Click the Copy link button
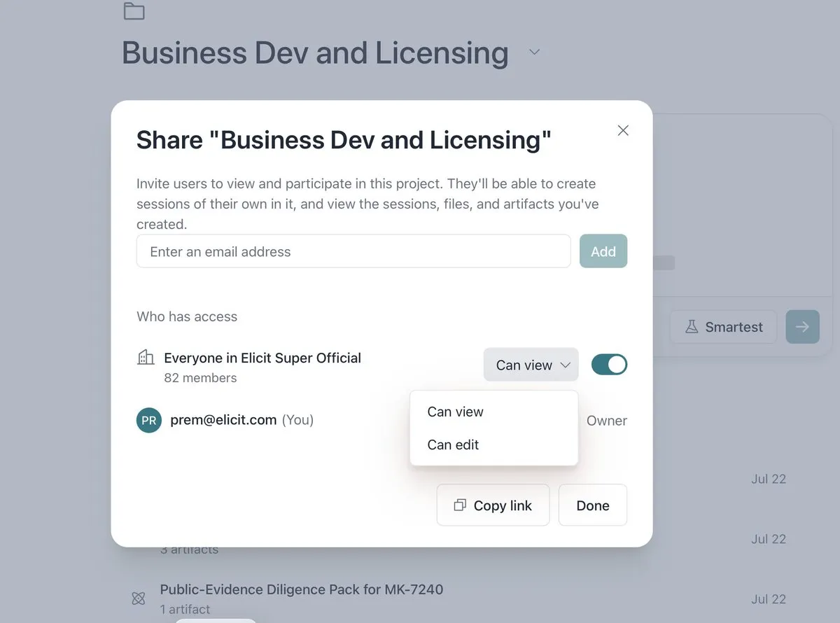Image resolution: width=840 pixels, height=623 pixels. (x=493, y=505)
